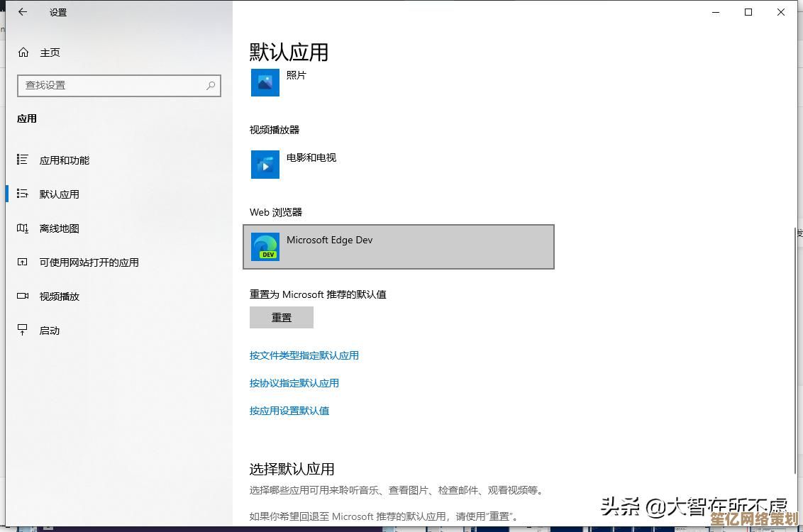Click the startup (启动) sidebar icon

click(x=23, y=331)
